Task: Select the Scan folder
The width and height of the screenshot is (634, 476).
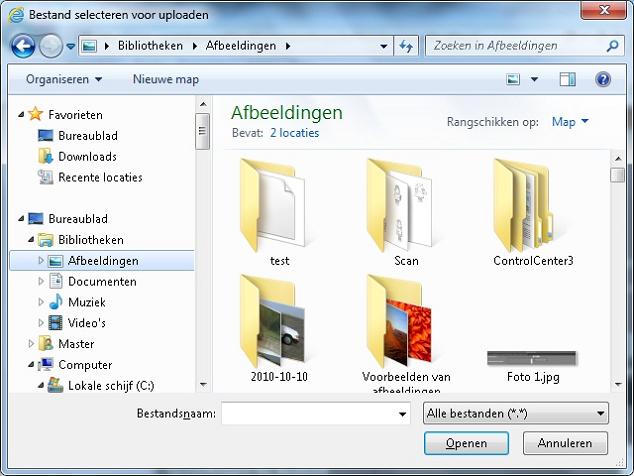Action: (406, 213)
